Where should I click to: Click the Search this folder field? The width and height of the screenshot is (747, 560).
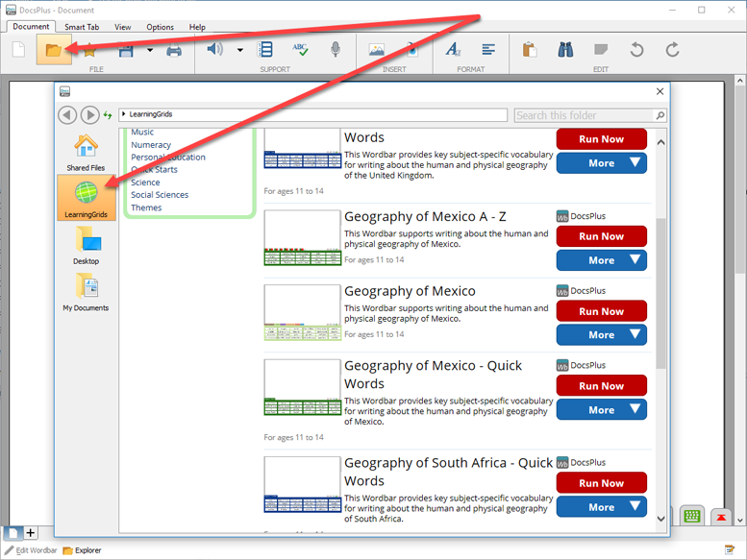(x=583, y=115)
